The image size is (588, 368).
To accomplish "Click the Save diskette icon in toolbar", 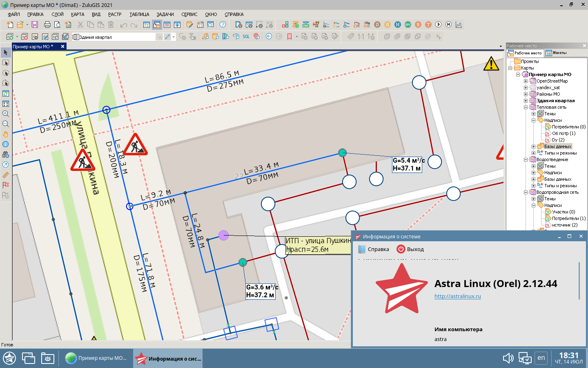I will click(x=35, y=25).
